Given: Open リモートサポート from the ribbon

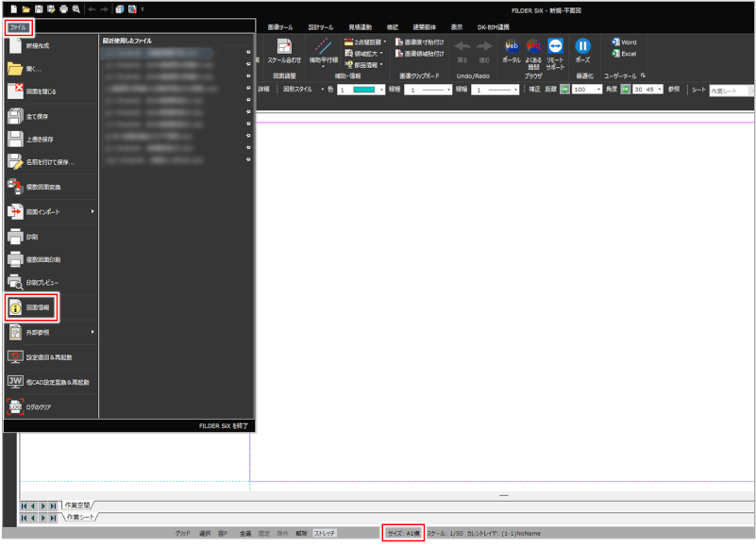Looking at the screenshot, I should 555,48.
